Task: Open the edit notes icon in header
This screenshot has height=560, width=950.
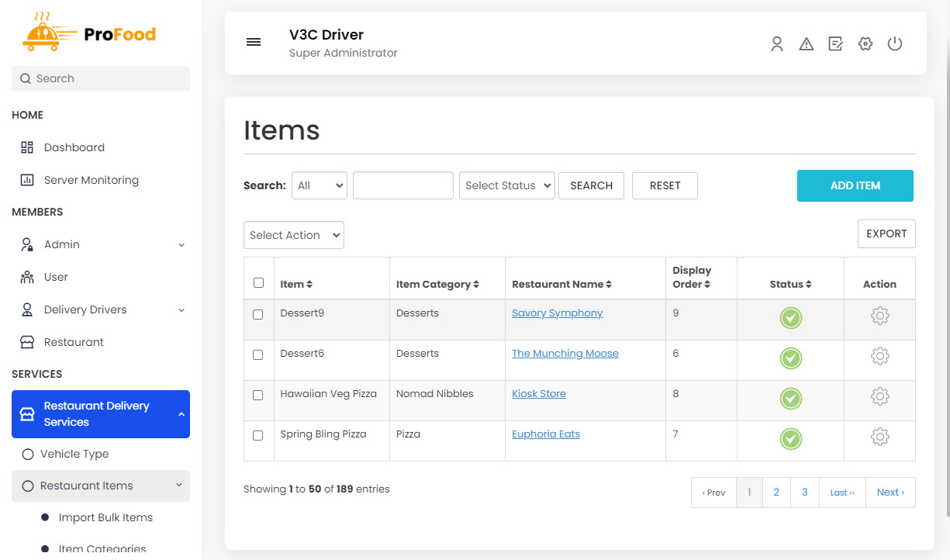Action: pyautogui.click(x=835, y=44)
